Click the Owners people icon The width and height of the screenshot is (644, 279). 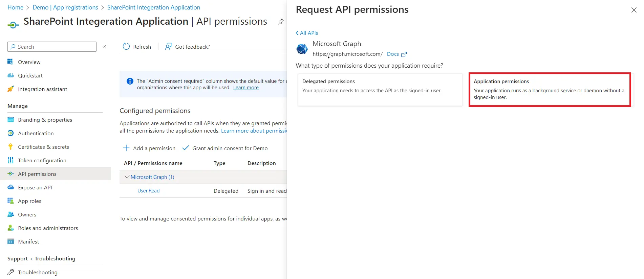[x=10, y=214]
